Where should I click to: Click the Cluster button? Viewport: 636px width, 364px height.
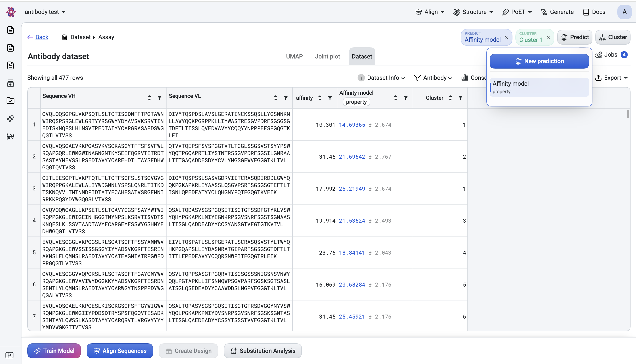point(613,37)
